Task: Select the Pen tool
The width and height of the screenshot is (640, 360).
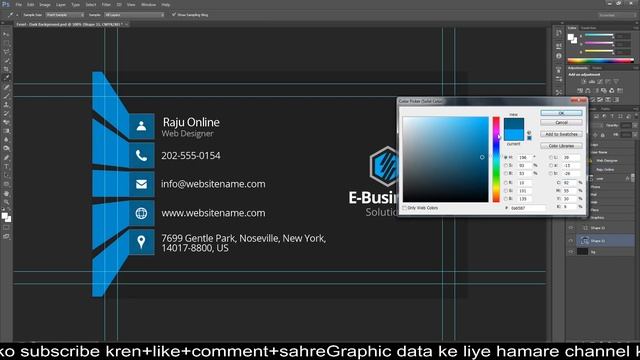Action: coord(6,158)
